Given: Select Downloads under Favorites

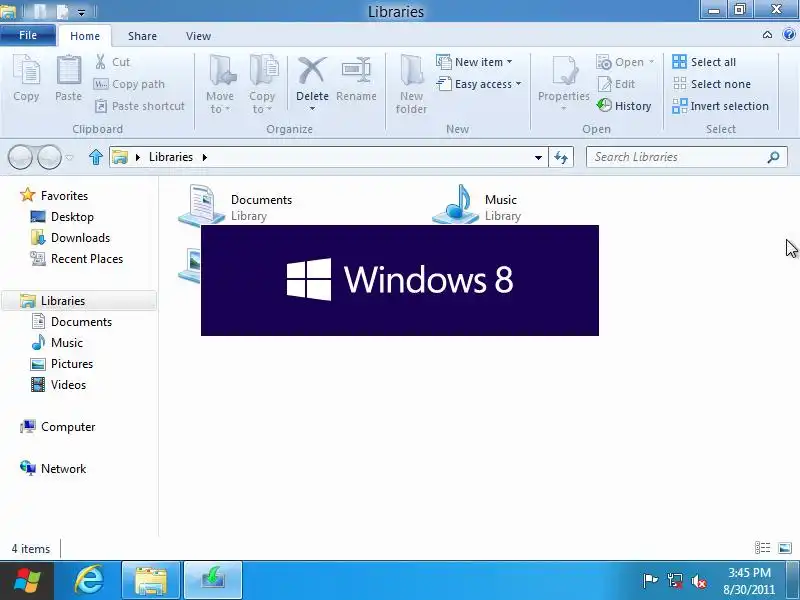Looking at the screenshot, I should pyautogui.click(x=70, y=238).
